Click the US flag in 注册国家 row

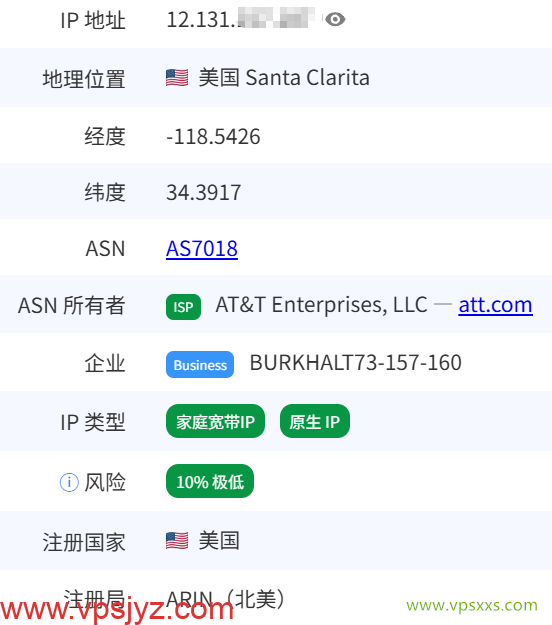pos(177,540)
